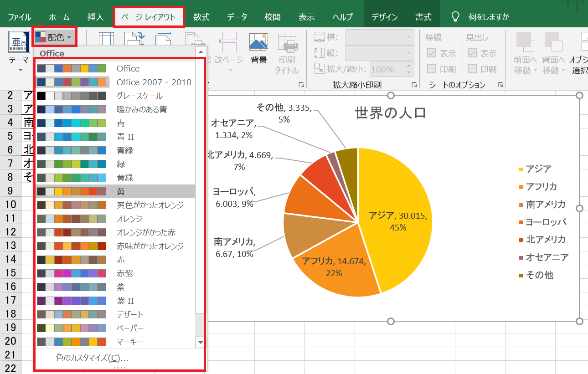This screenshot has height=374, width=588.
Task: Collapse the 配色 color scheme dropdown
Action: click(x=54, y=37)
